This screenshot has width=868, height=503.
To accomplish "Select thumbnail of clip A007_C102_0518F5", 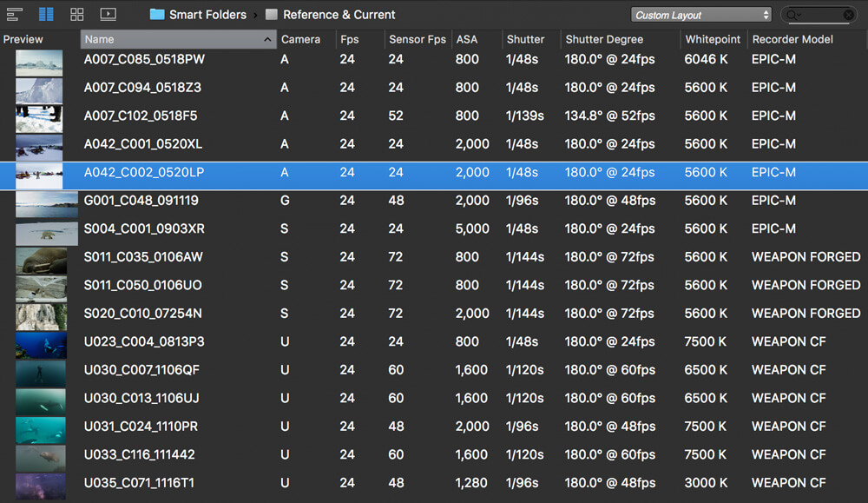I will (39, 119).
